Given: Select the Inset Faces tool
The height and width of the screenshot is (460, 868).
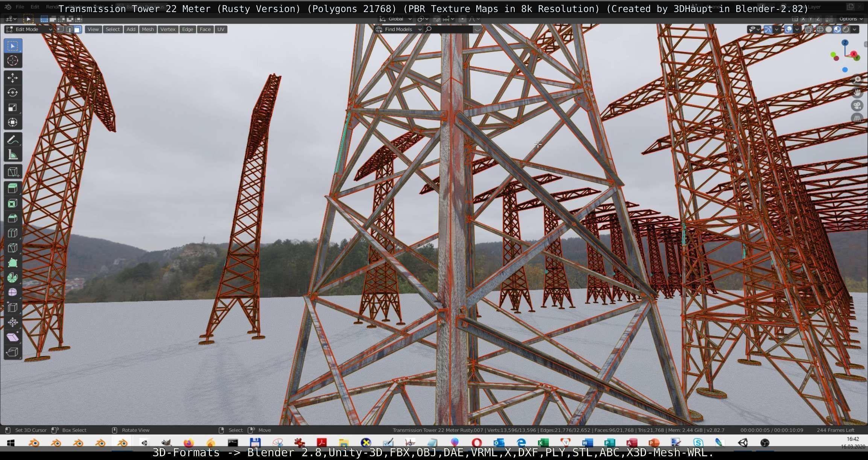Looking at the screenshot, I should coord(13,204).
